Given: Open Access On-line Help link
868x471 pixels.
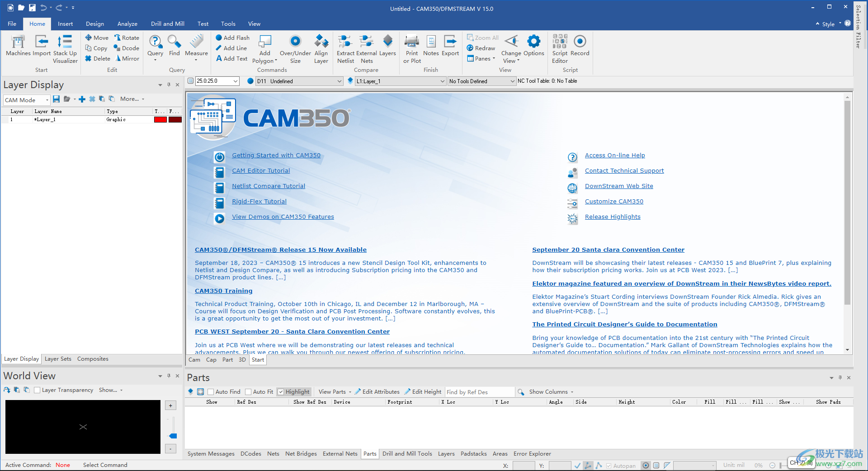Looking at the screenshot, I should (x=615, y=155).
